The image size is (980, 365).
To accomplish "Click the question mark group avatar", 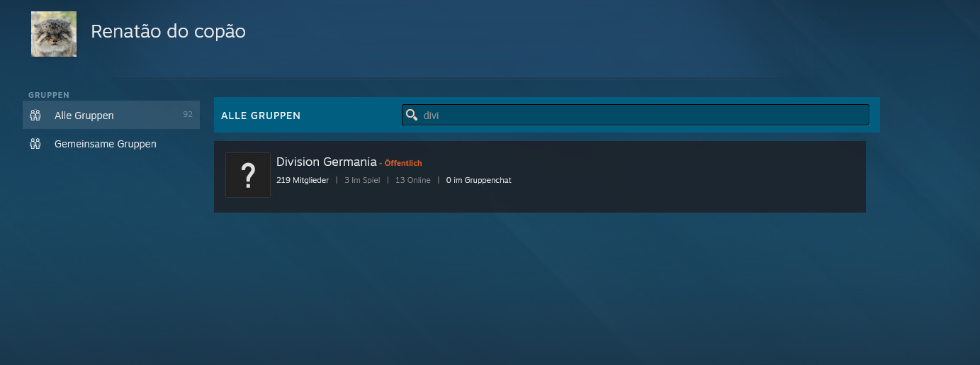I will [248, 175].
